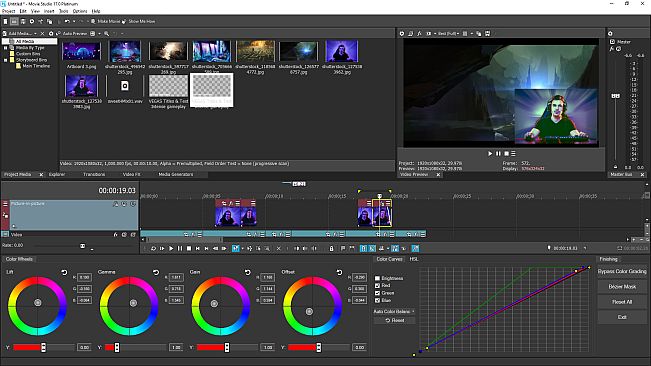Open the preview quality Best (Full) dropdown
Screen dimensions: 651x366
tap(448, 34)
